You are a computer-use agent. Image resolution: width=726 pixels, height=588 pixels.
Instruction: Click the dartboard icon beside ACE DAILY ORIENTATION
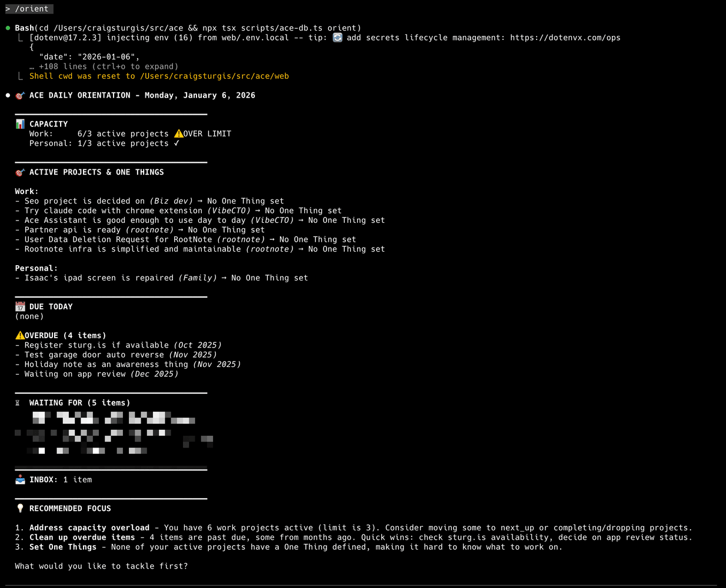click(x=19, y=95)
